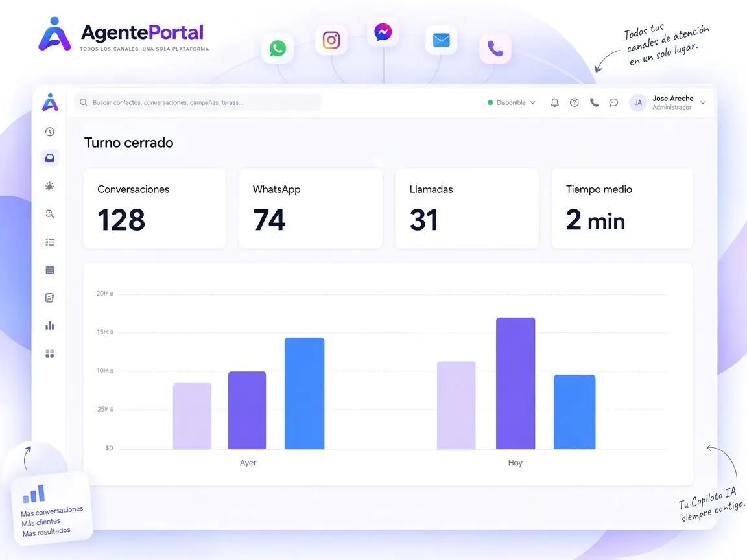The image size is (747, 560).
Task: Open the contacts card icon in sidebar
Action: (49, 298)
